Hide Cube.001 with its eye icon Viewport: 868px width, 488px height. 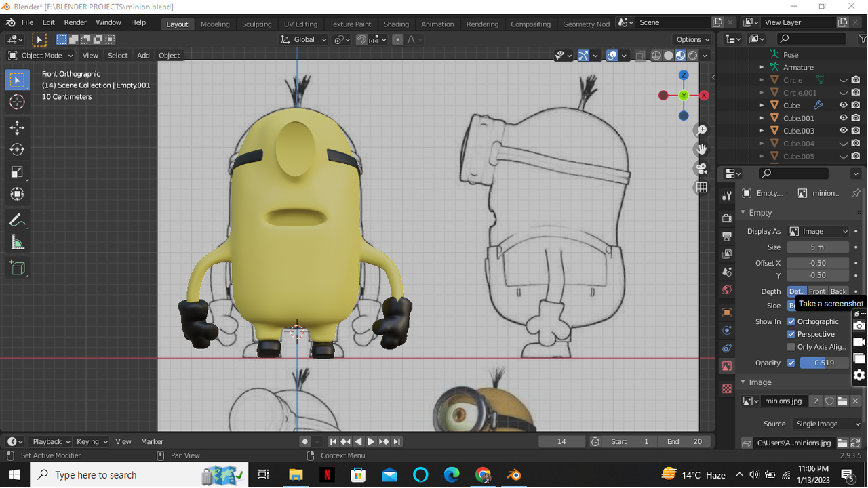tap(844, 118)
